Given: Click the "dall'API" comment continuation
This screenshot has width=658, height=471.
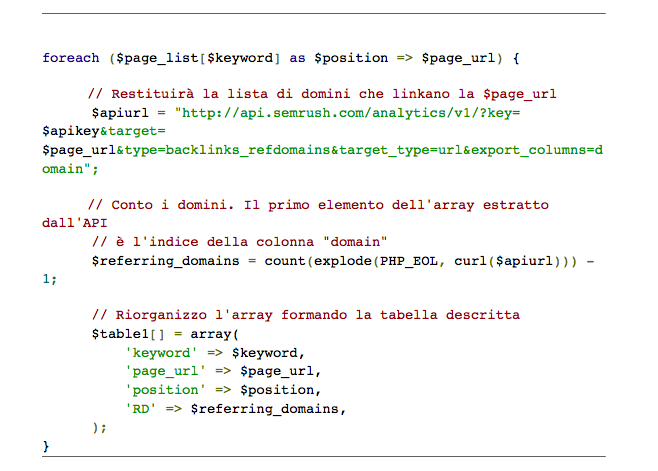Looking at the screenshot, I should coord(75,223).
